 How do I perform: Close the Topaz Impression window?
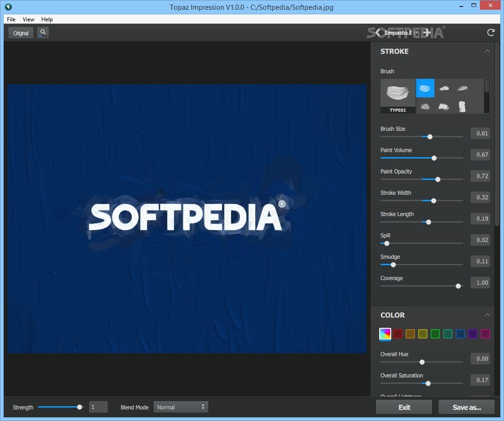[491, 6]
